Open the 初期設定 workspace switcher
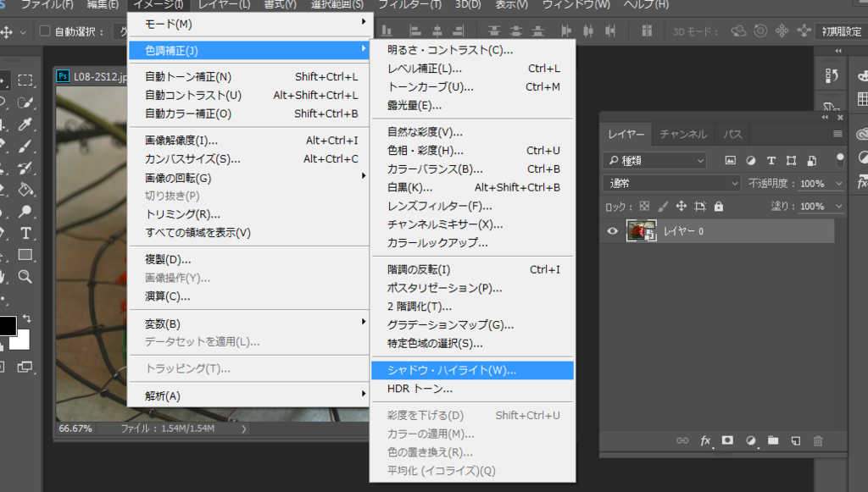Screen dimensions: 868x492 click(842, 31)
